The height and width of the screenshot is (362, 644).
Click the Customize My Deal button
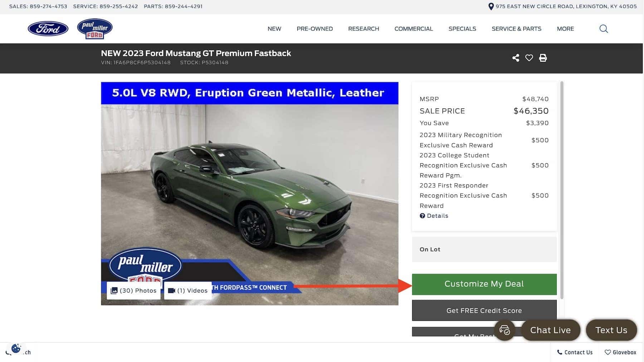(484, 284)
